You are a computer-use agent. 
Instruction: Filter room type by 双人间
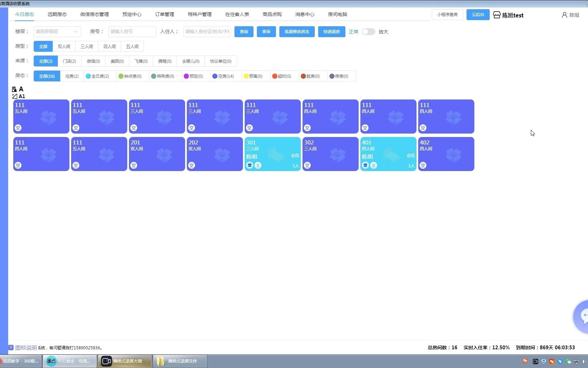coord(64,46)
